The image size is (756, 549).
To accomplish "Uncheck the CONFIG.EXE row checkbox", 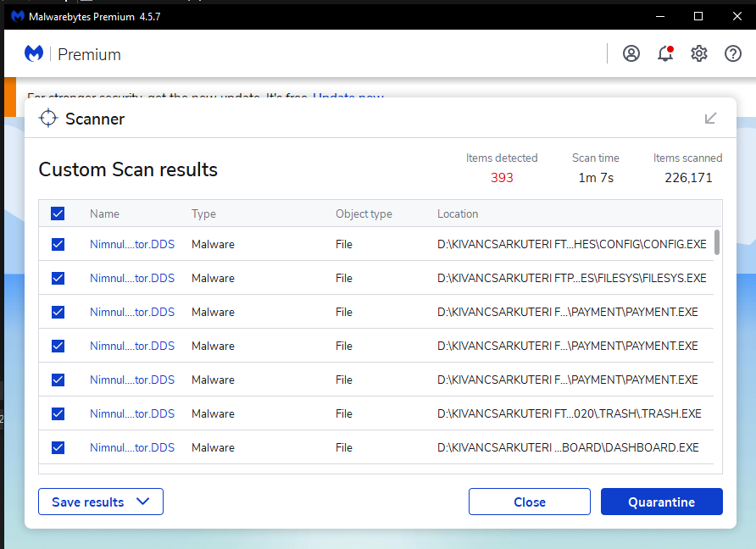I will tap(58, 244).
